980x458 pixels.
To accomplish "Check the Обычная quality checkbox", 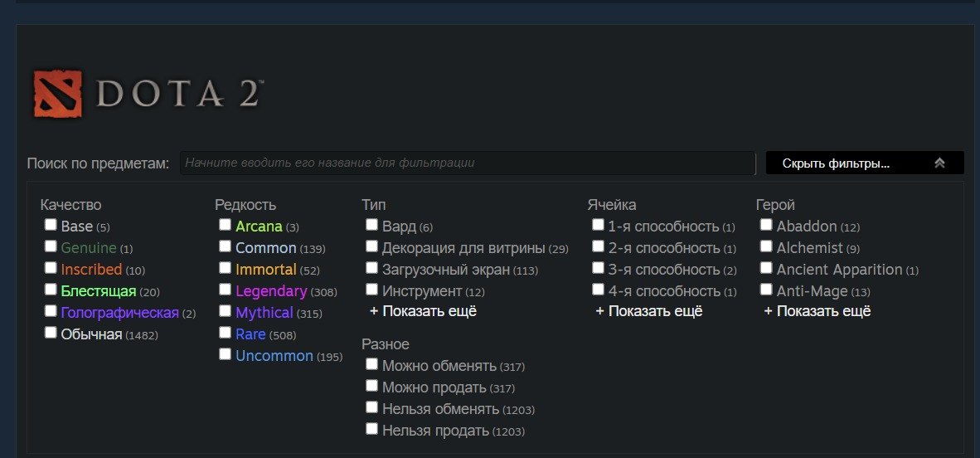I will pos(51,332).
